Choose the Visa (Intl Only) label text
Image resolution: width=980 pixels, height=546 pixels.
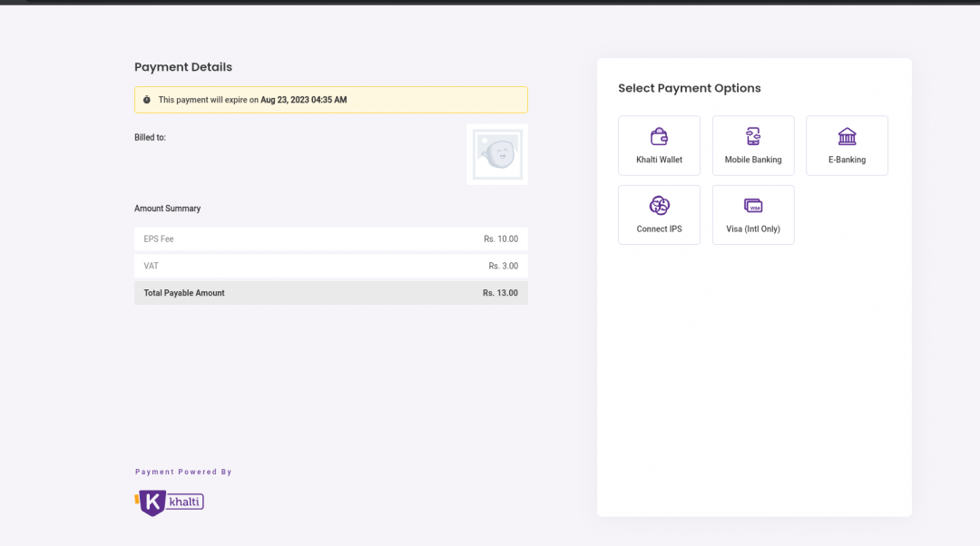point(753,229)
